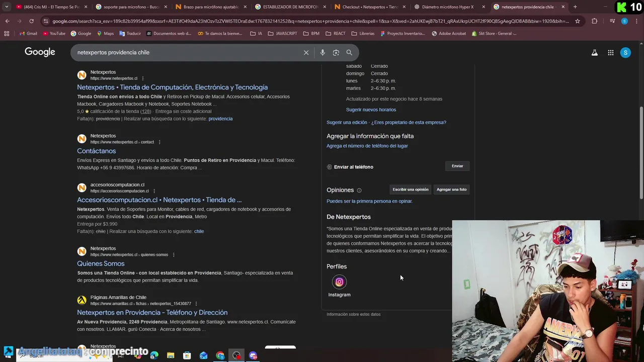Click Sugerir nuevos horarios link
Image resolution: width=644 pixels, height=362 pixels.
(371, 110)
